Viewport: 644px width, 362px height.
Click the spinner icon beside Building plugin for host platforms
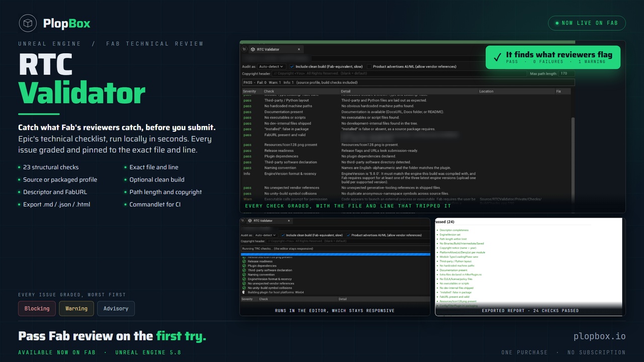click(x=244, y=292)
